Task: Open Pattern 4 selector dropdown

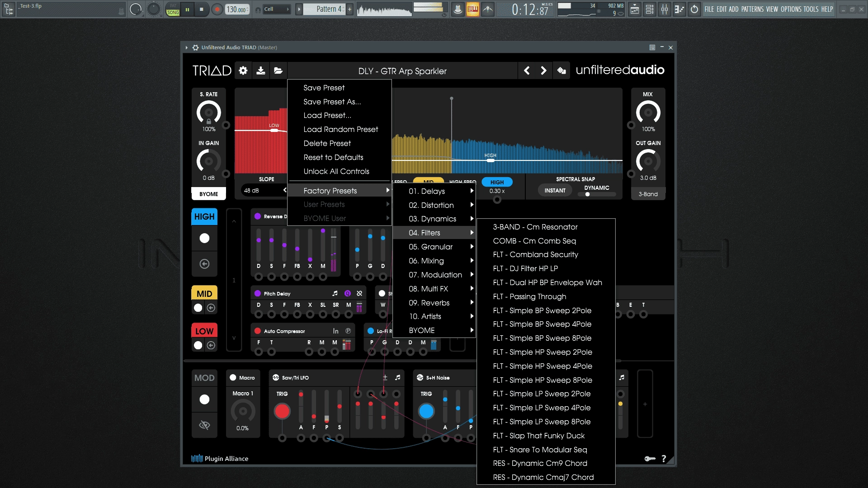Action: (324, 9)
